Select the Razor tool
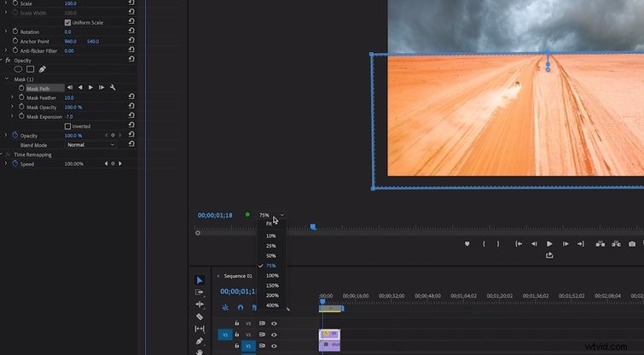 click(x=200, y=317)
